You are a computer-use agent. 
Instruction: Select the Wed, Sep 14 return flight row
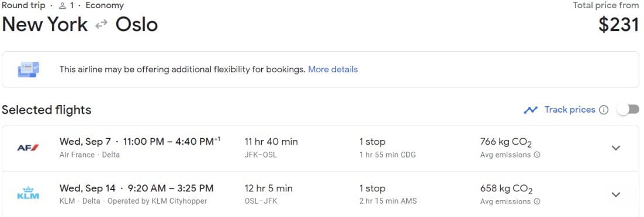point(320,194)
